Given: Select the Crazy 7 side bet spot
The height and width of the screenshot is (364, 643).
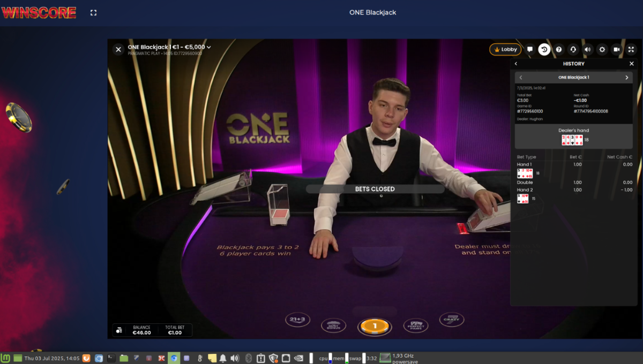Looking at the screenshot, I should (x=452, y=320).
